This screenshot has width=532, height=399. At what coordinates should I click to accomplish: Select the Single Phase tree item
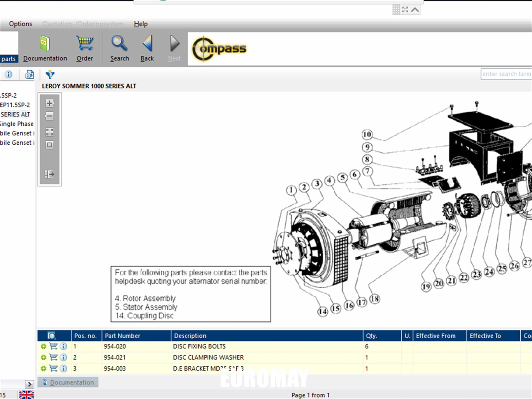(17, 124)
